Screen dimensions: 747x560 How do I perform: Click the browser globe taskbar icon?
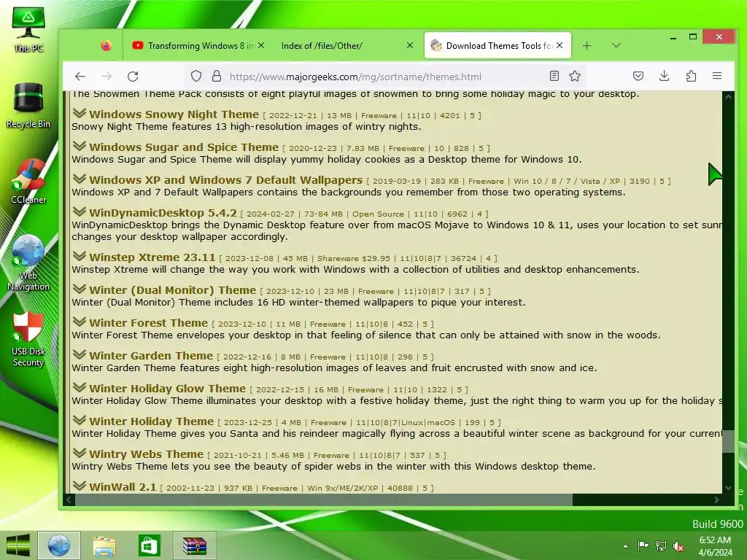coord(58,545)
